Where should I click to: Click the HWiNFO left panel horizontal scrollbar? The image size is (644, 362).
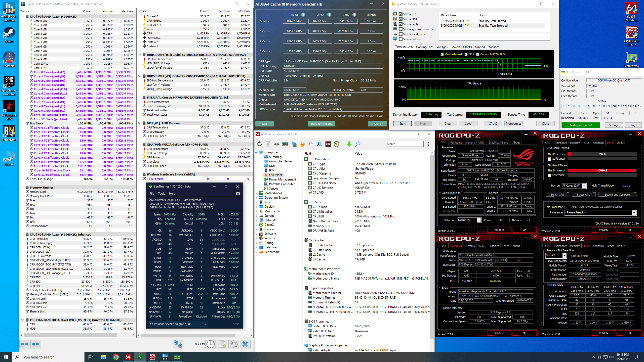tap(70, 335)
